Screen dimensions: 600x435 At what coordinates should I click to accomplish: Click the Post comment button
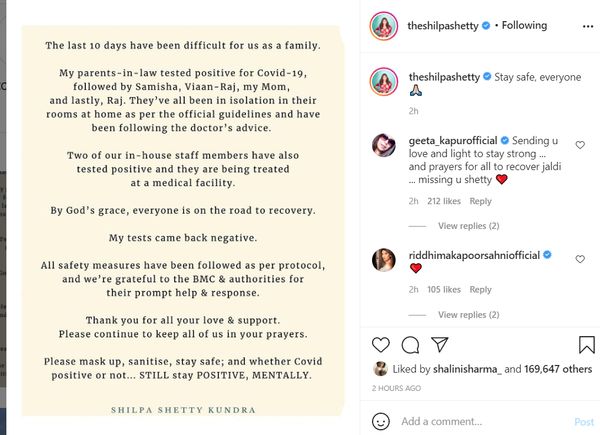click(x=584, y=422)
